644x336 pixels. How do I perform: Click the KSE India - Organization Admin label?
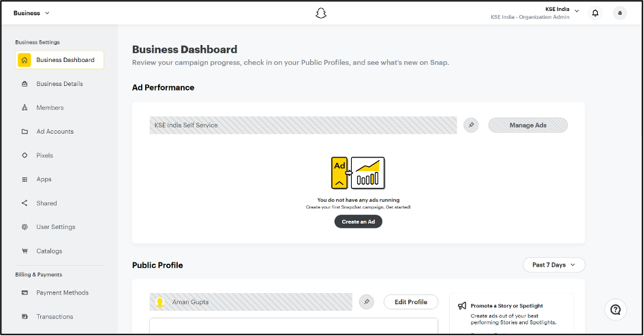pos(530,17)
